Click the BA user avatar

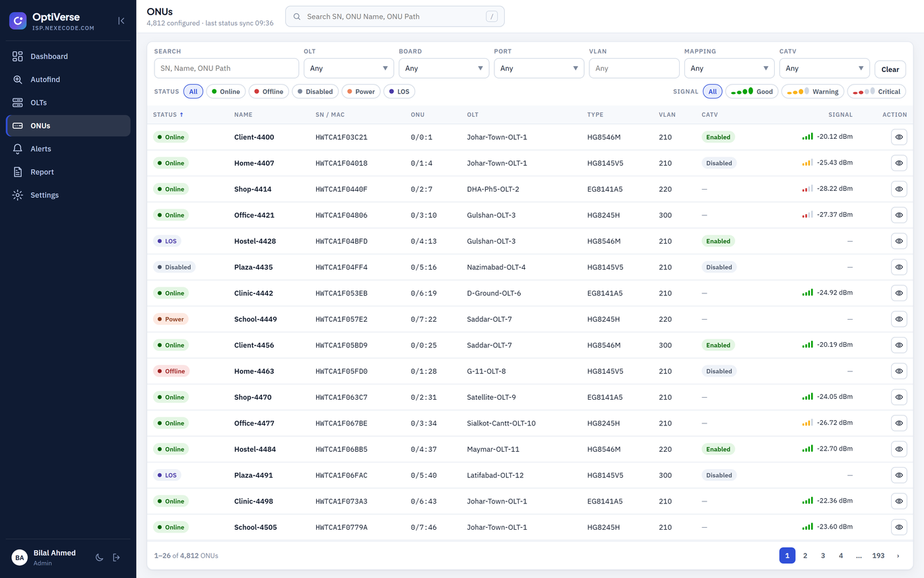(x=20, y=558)
